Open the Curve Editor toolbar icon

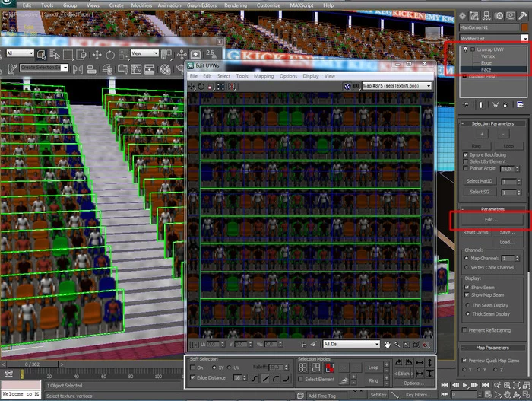(x=136, y=69)
